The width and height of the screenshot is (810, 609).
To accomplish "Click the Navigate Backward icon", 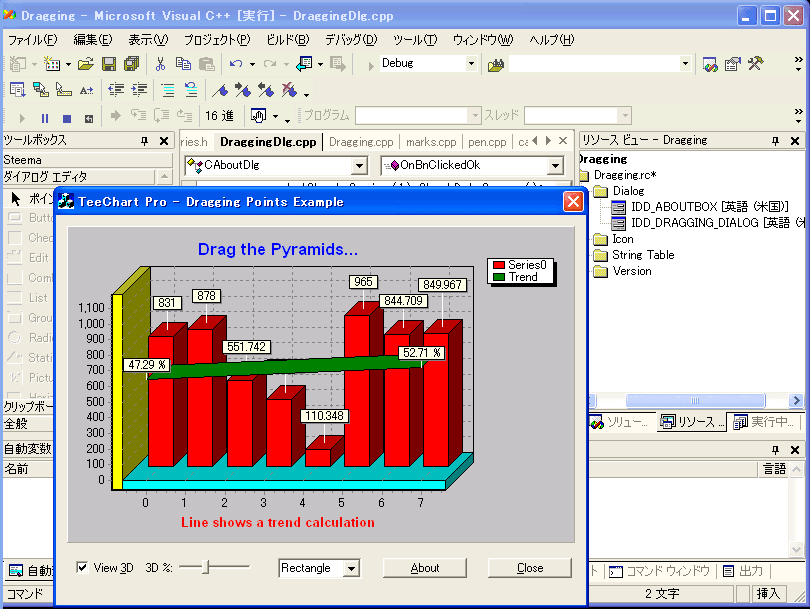I will (304, 64).
